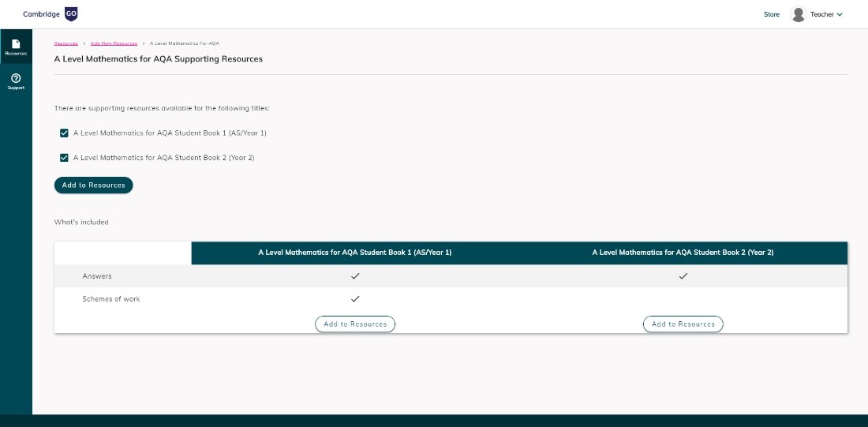The width and height of the screenshot is (868, 427).
Task: Click the Answers checkmark for Student Book 1
Action: coord(355,276)
